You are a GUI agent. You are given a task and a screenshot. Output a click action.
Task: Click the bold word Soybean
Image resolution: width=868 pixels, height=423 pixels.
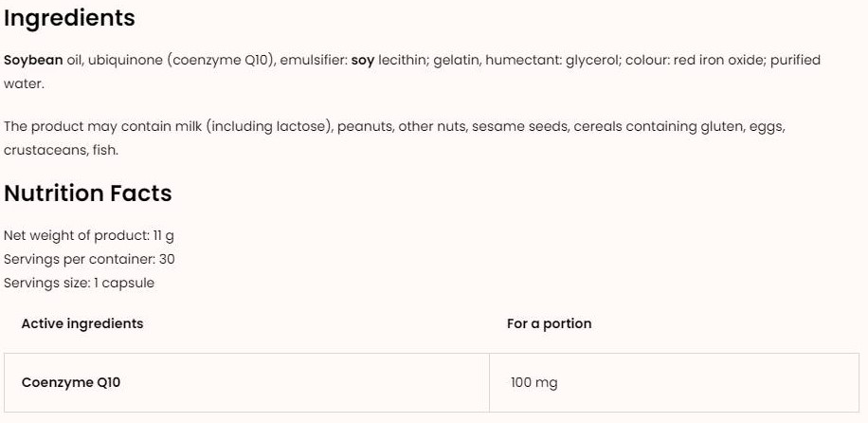click(x=33, y=60)
